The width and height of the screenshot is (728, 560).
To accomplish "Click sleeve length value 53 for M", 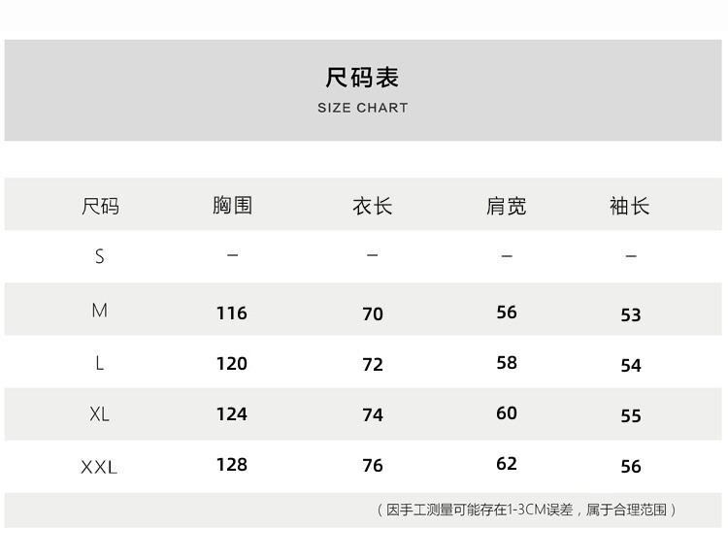I will click(x=631, y=314).
